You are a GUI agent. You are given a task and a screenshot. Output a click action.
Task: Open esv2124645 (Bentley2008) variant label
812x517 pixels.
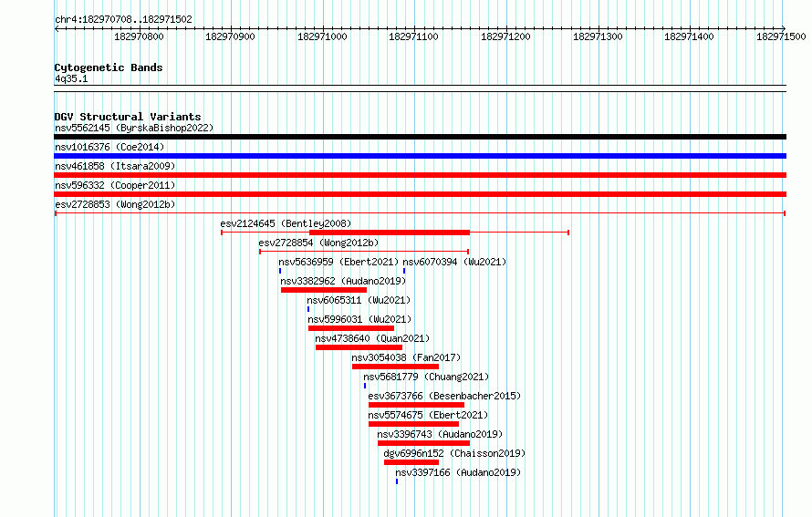[x=286, y=223]
